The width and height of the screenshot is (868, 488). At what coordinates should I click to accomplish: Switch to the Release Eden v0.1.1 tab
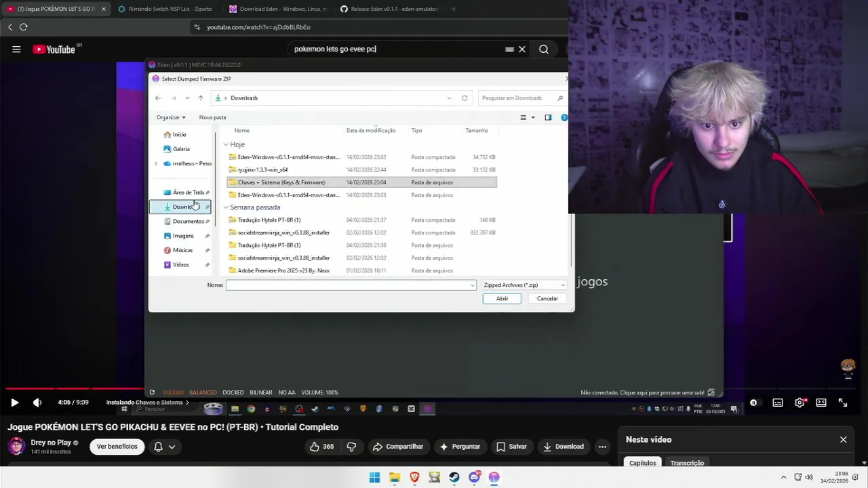point(389,9)
